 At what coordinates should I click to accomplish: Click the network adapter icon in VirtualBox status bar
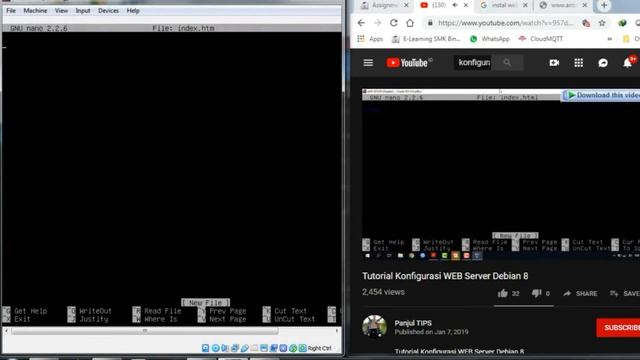[x=235, y=348]
